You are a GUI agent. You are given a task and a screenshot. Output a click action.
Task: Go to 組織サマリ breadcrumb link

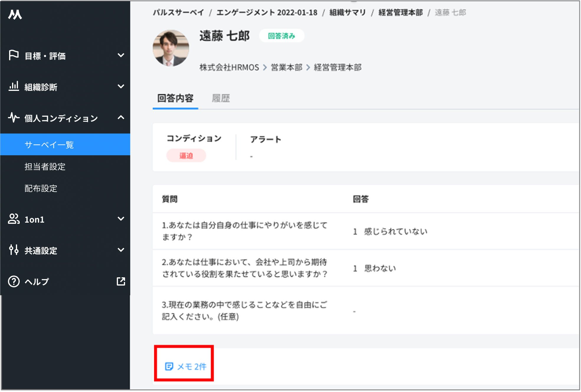click(x=347, y=13)
